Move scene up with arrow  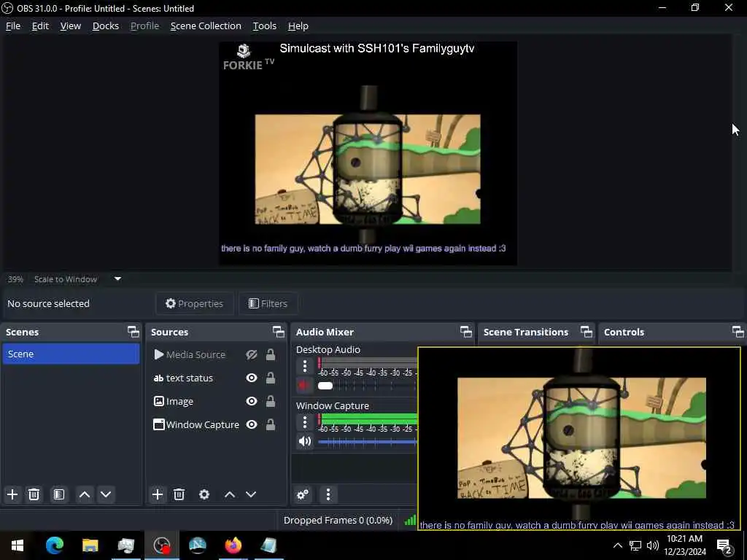pos(85,494)
